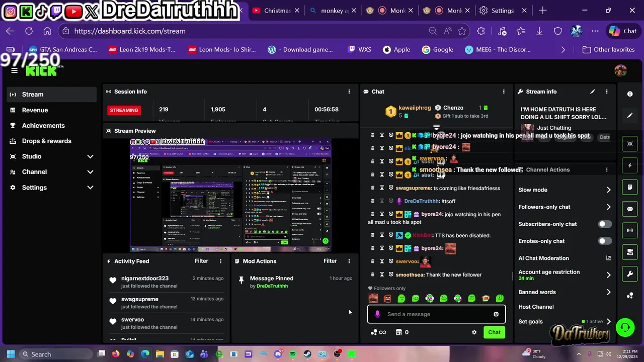644x362 pixels.
Task: Open Activity Feed options menu
Action: pyautogui.click(x=220, y=261)
